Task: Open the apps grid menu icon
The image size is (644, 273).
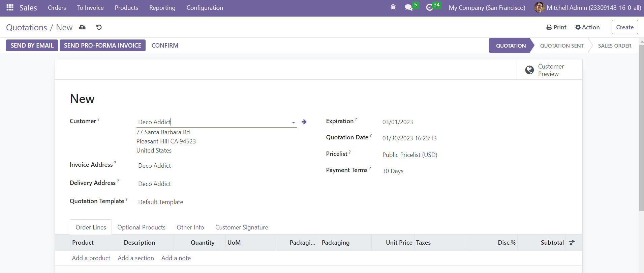Action: (10, 7)
